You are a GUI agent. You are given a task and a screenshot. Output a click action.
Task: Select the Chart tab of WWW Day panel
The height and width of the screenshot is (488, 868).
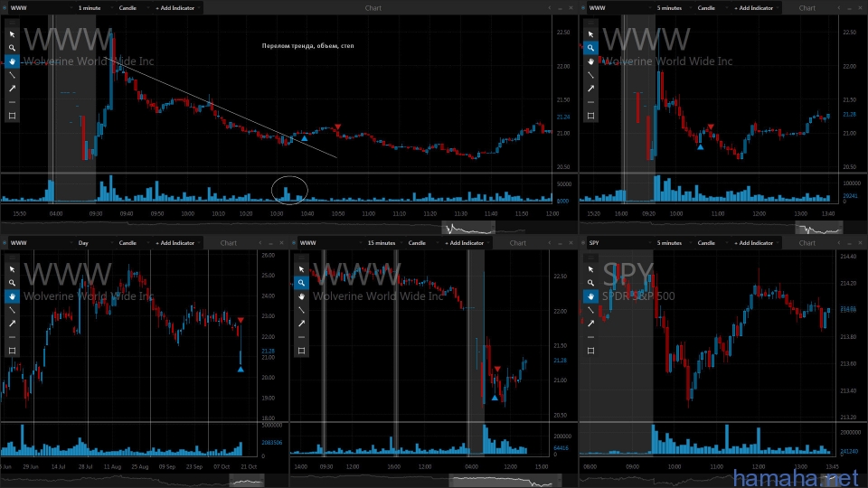tap(229, 243)
